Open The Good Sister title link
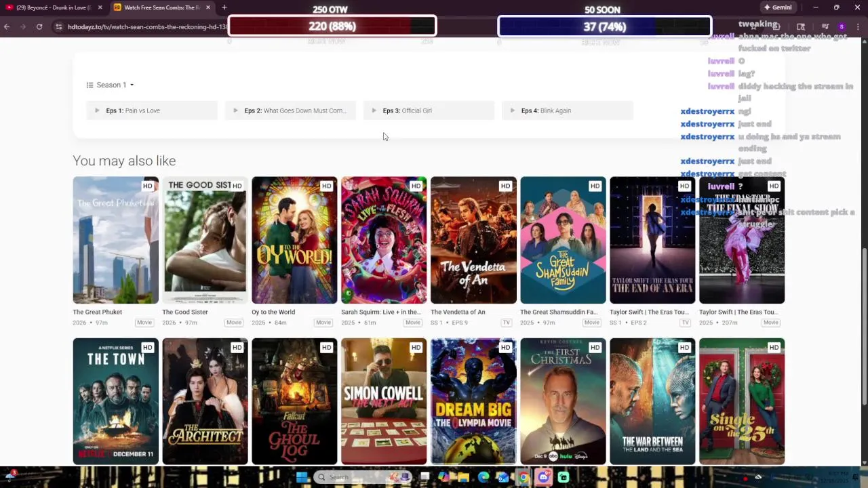 [x=185, y=312]
